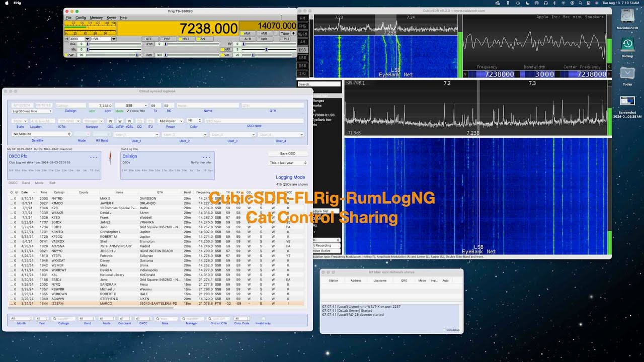
Task: Open the flrig Keyer menu
Action: pyautogui.click(x=111, y=18)
